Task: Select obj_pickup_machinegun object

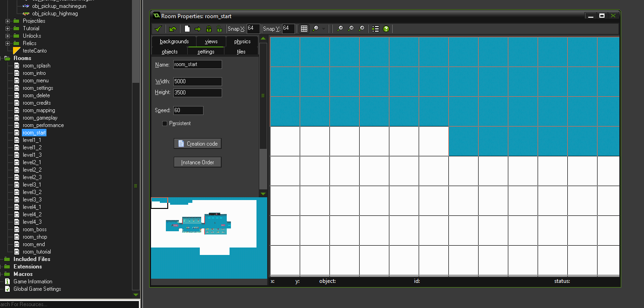Action: pyautogui.click(x=59, y=6)
